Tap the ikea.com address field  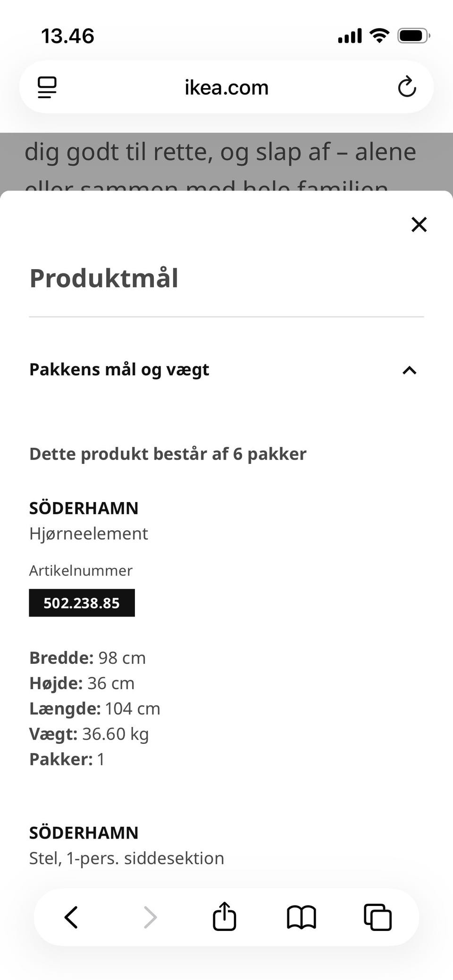(226, 87)
